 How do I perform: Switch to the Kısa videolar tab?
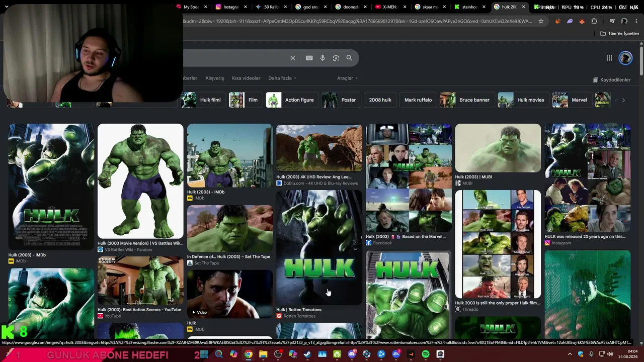(x=246, y=78)
